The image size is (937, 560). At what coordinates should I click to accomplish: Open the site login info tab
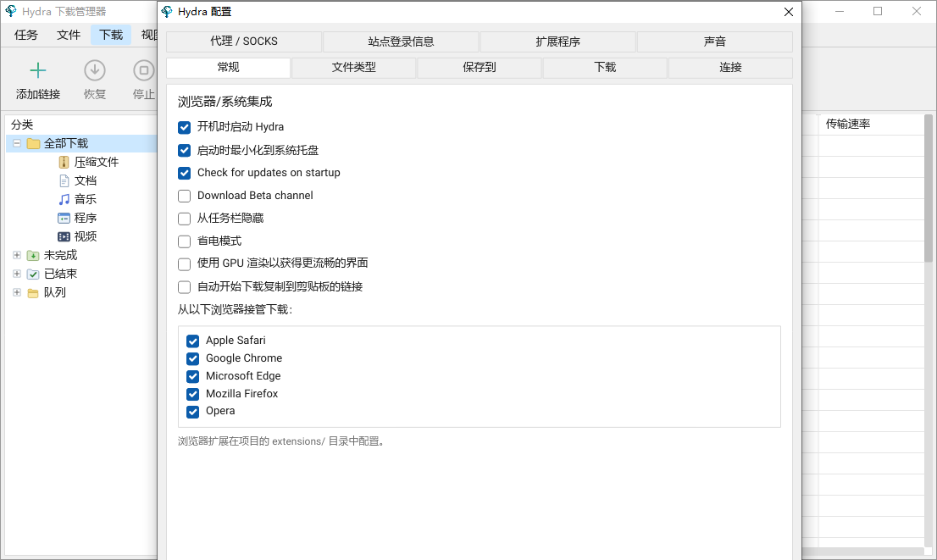click(401, 42)
